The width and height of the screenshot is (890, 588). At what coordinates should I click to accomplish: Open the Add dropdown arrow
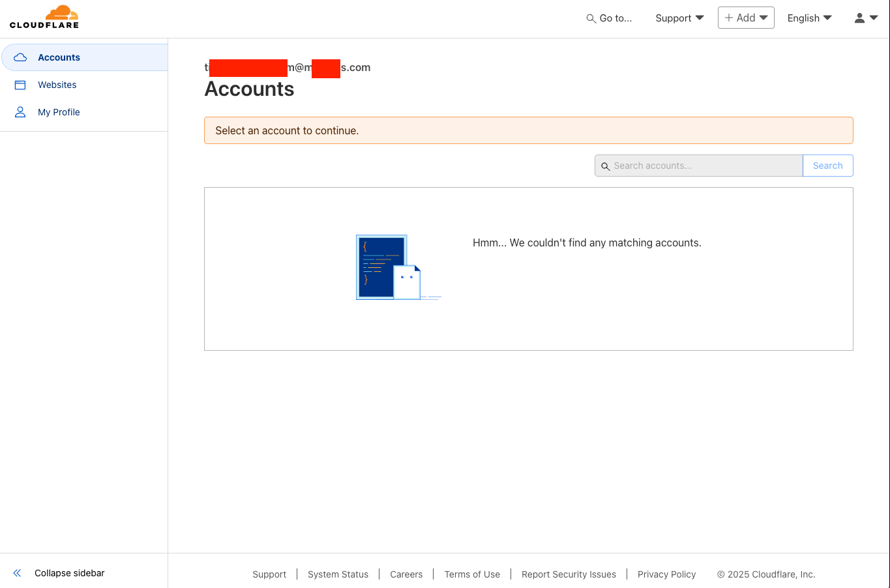coord(764,18)
